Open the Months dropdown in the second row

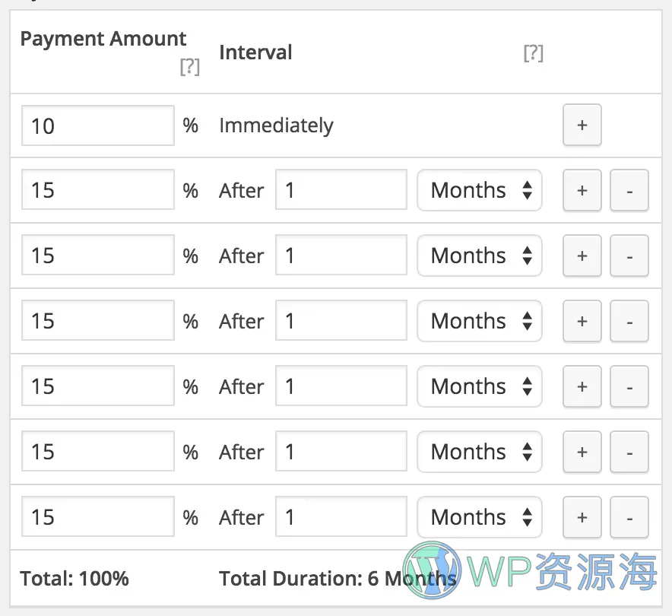tap(480, 190)
